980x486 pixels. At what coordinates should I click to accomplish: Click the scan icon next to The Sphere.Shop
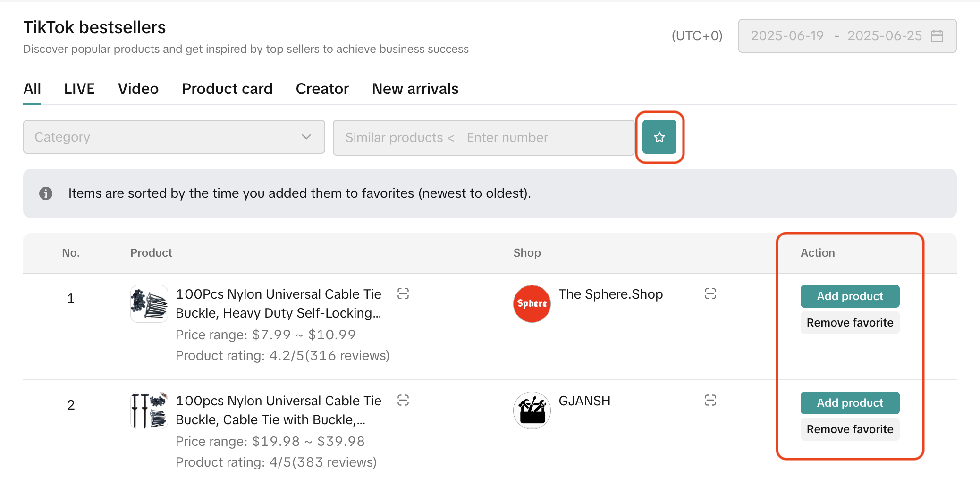(x=710, y=294)
